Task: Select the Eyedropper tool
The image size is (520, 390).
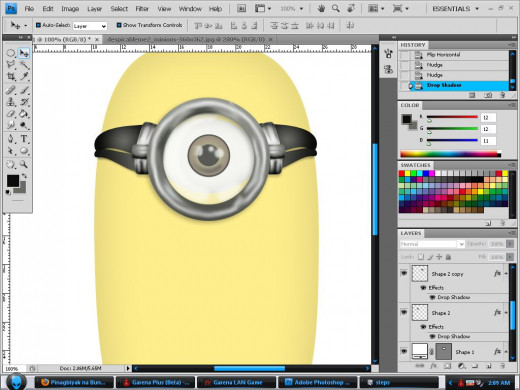Action: [24, 76]
